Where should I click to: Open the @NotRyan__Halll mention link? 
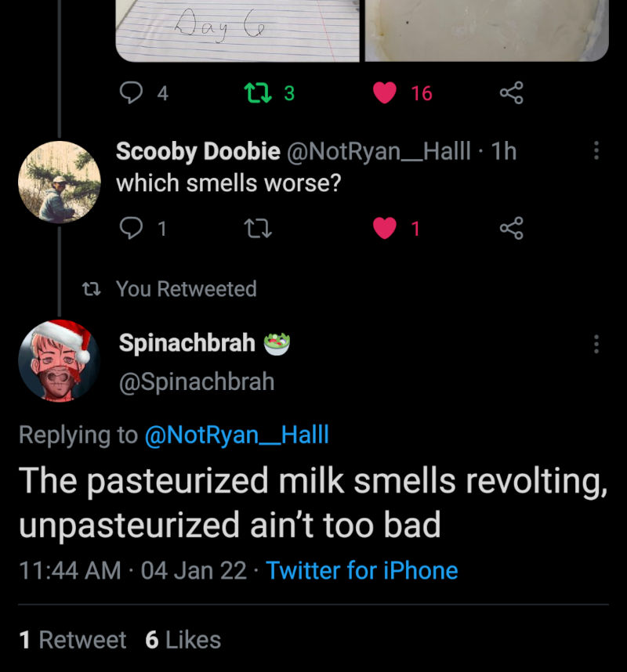(x=237, y=435)
